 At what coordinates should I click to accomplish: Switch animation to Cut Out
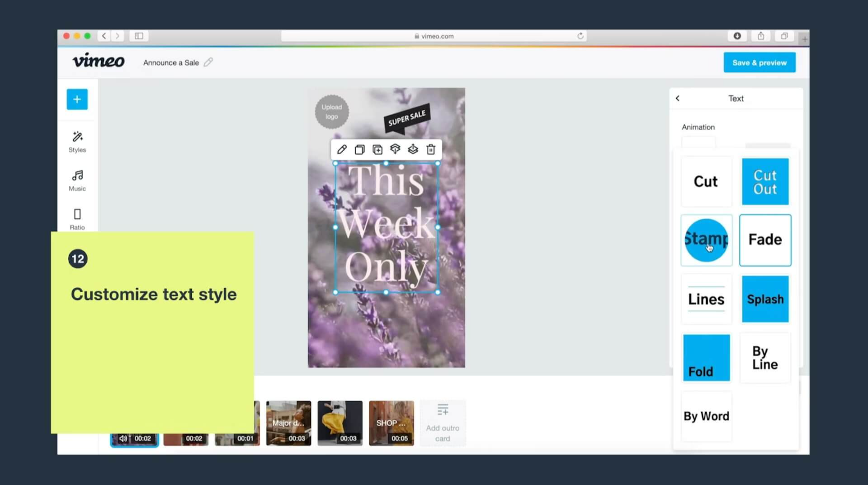point(765,181)
